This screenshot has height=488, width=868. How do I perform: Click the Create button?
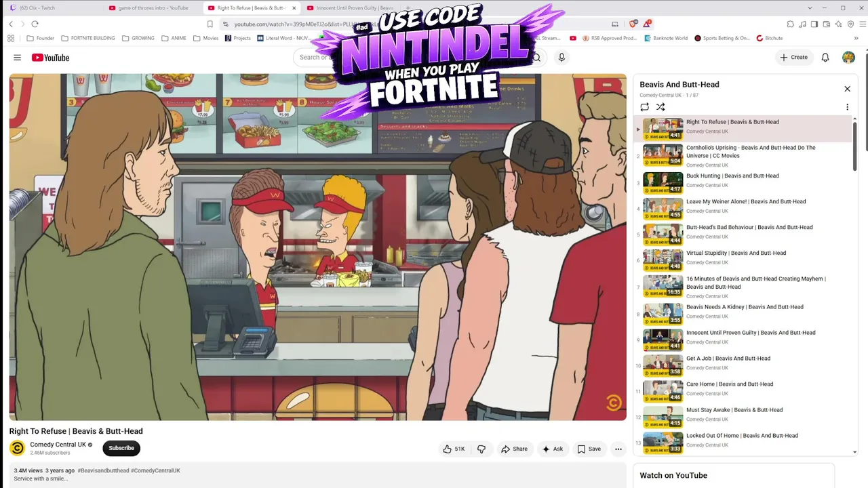pyautogui.click(x=794, y=58)
